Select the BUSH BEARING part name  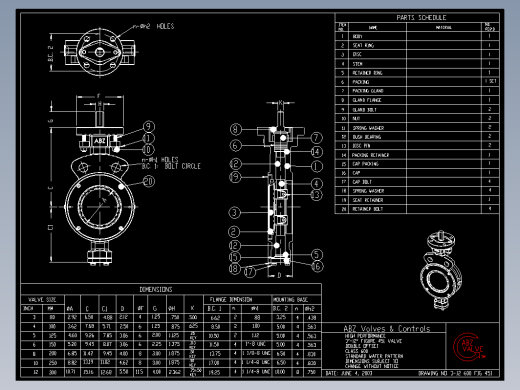tap(367, 137)
